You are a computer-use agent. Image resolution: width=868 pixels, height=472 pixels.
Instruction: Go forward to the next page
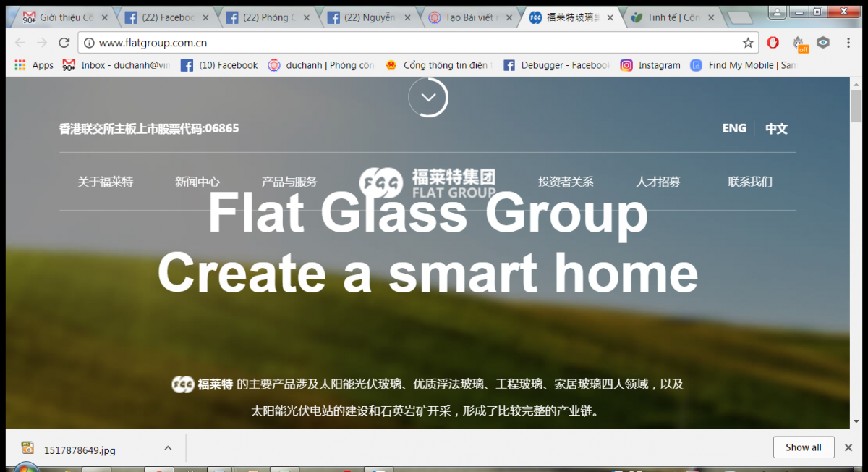(x=42, y=43)
